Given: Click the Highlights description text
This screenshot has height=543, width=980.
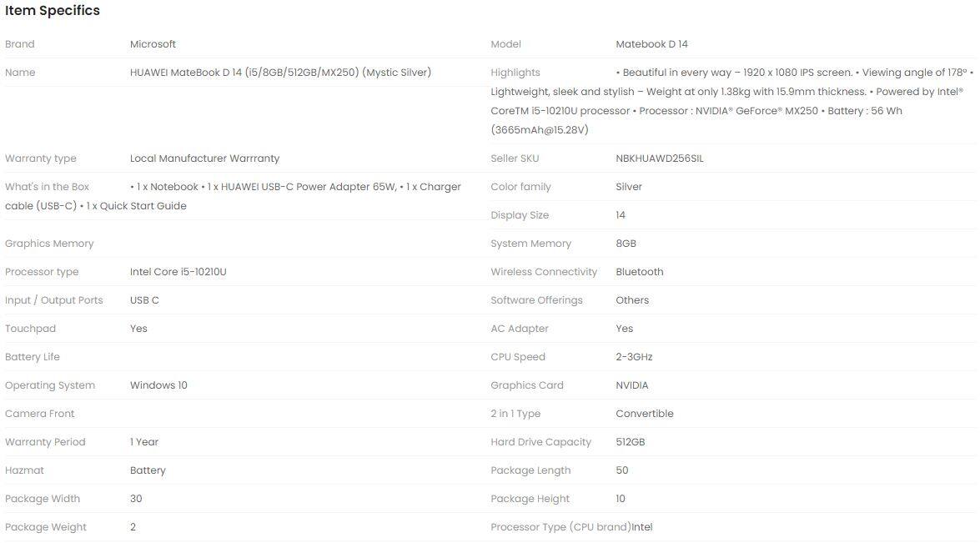Looking at the screenshot, I should coord(726,101).
